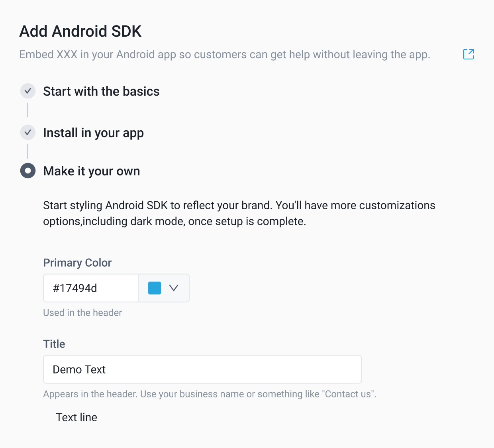Click the Used in the header hint text

[82, 313]
